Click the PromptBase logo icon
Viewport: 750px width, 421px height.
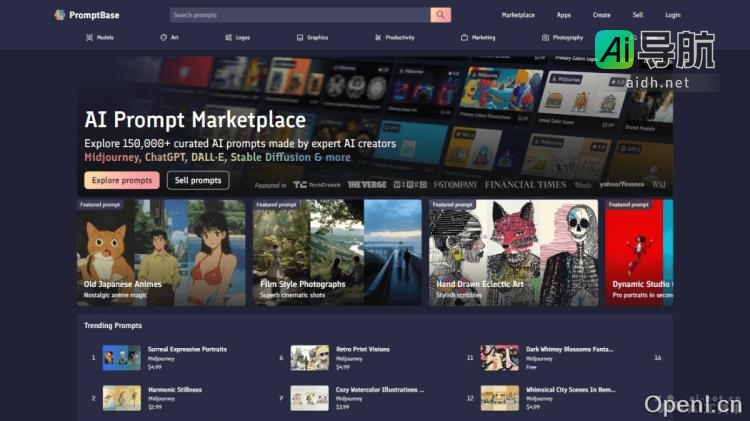point(60,15)
